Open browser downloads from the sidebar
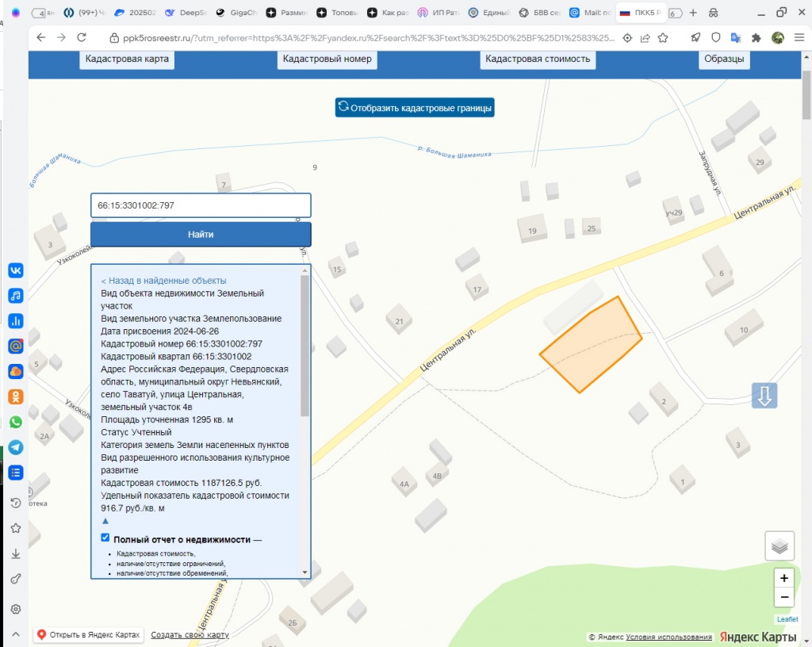The height and width of the screenshot is (647, 812). tap(15, 553)
